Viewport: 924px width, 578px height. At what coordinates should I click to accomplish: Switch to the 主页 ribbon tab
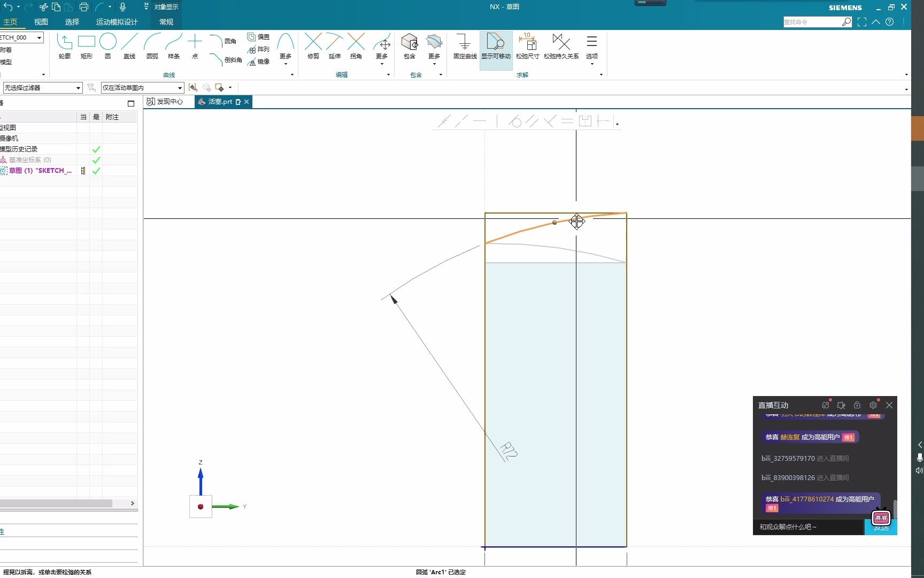(10, 22)
